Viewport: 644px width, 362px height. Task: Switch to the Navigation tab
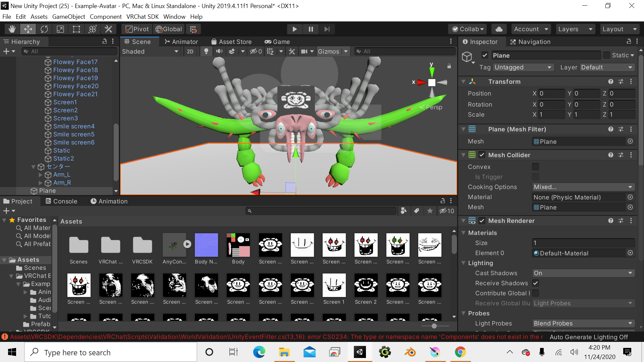coord(530,42)
